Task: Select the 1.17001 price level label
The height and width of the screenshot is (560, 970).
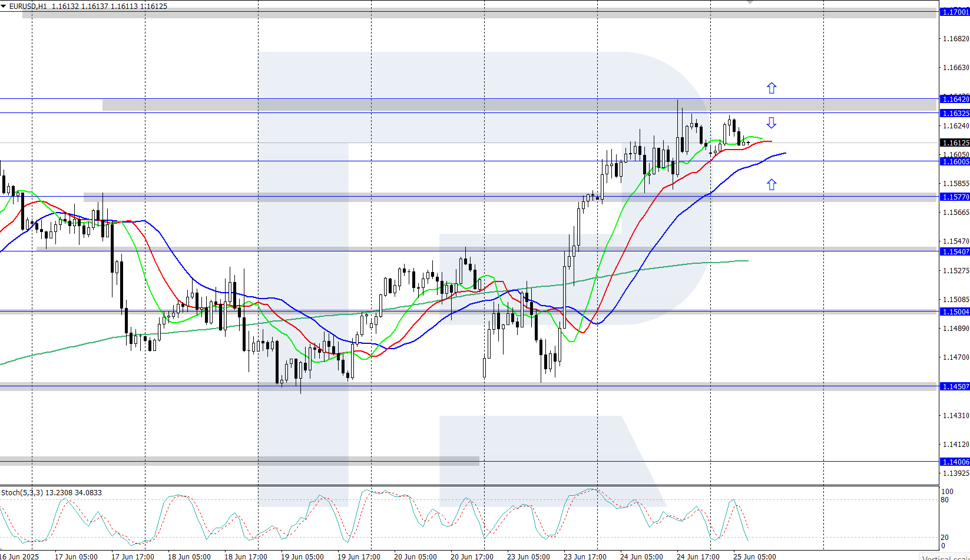Action: coord(955,12)
